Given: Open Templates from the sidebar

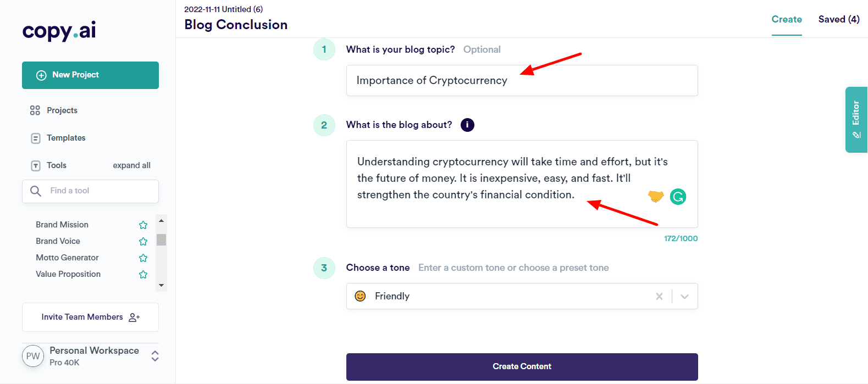Looking at the screenshot, I should pyautogui.click(x=66, y=138).
